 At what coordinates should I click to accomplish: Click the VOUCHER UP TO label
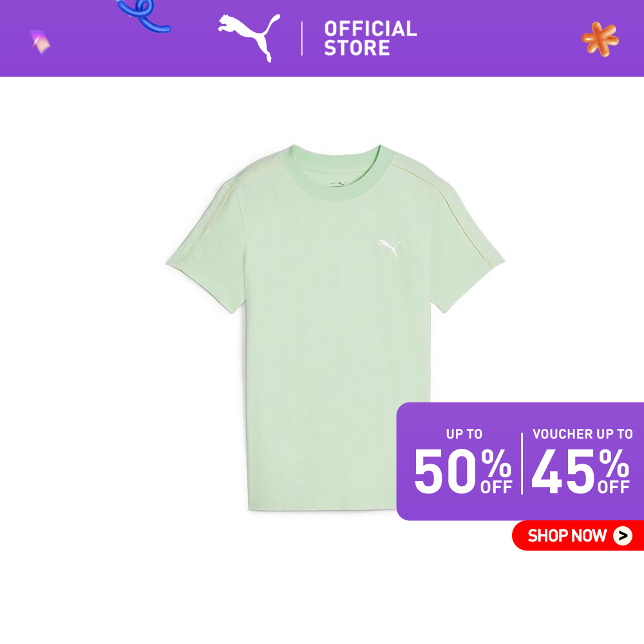[x=582, y=434]
